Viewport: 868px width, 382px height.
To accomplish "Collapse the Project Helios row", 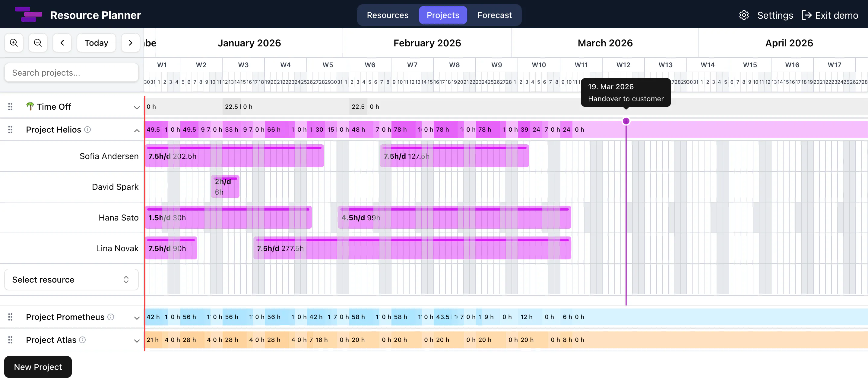I will click(x=136, y=130).
